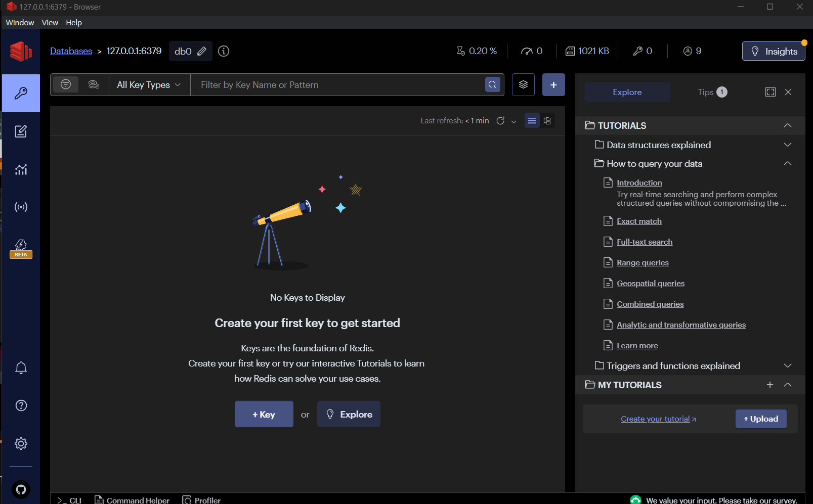Open the Settings gear icon

(21, 443)
